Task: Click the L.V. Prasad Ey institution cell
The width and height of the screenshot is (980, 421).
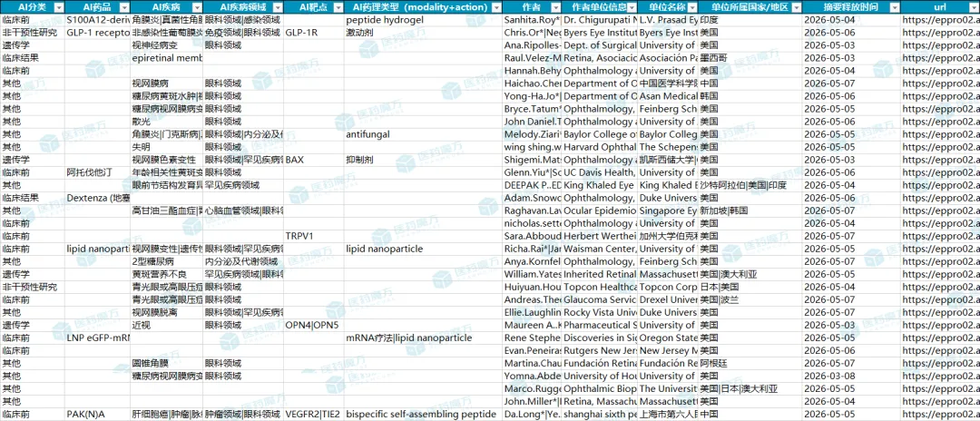Action: click(668, 20)
